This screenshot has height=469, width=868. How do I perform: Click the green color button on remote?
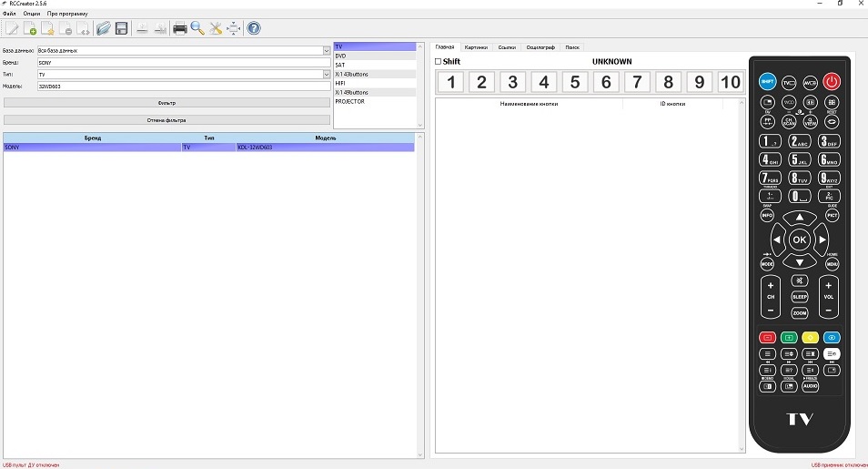click(789, 338)
